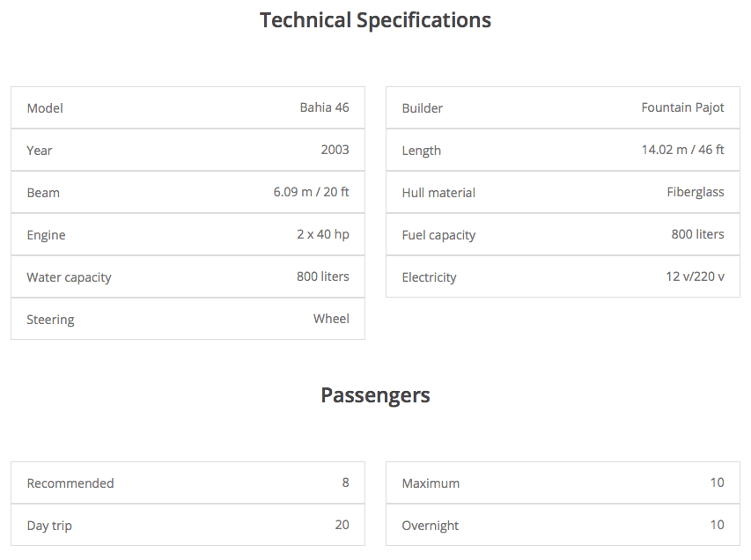The height and width of the screenshot is (560, 751).
Task: Click the Steering value Wheel
Action: tap(331, 319)
